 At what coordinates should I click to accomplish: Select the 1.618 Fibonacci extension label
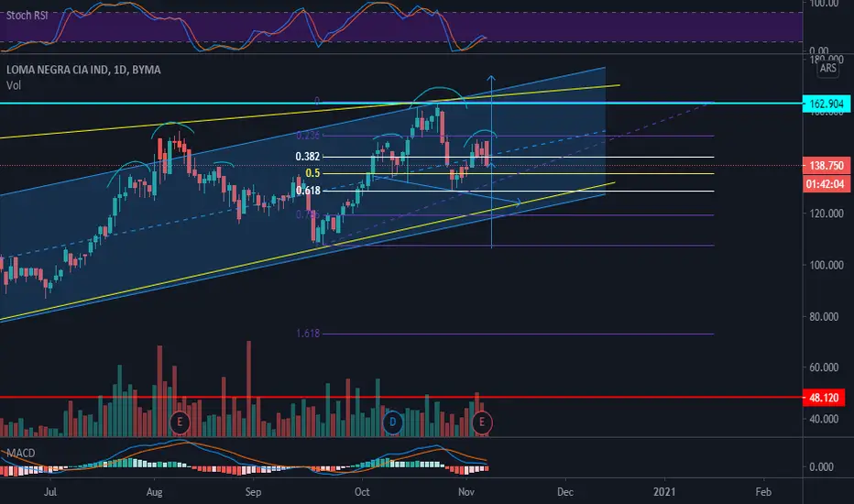click(x=308, y=334)
